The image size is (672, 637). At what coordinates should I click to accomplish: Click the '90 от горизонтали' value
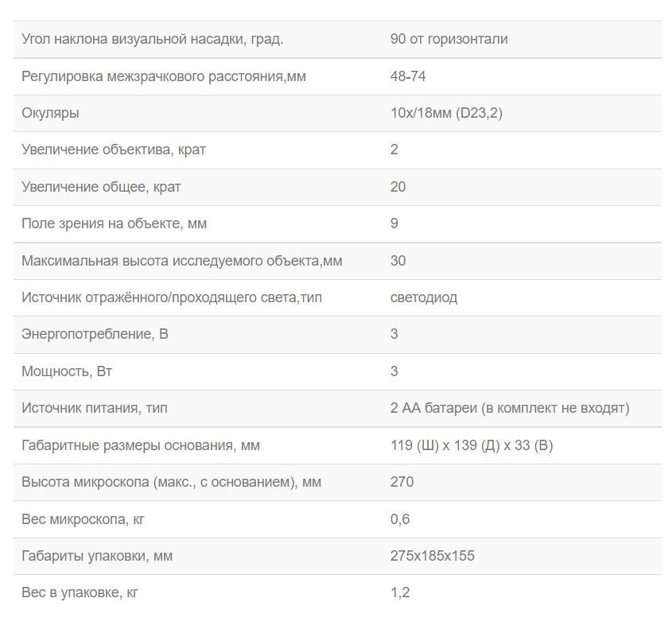click(x=449, y=39)
